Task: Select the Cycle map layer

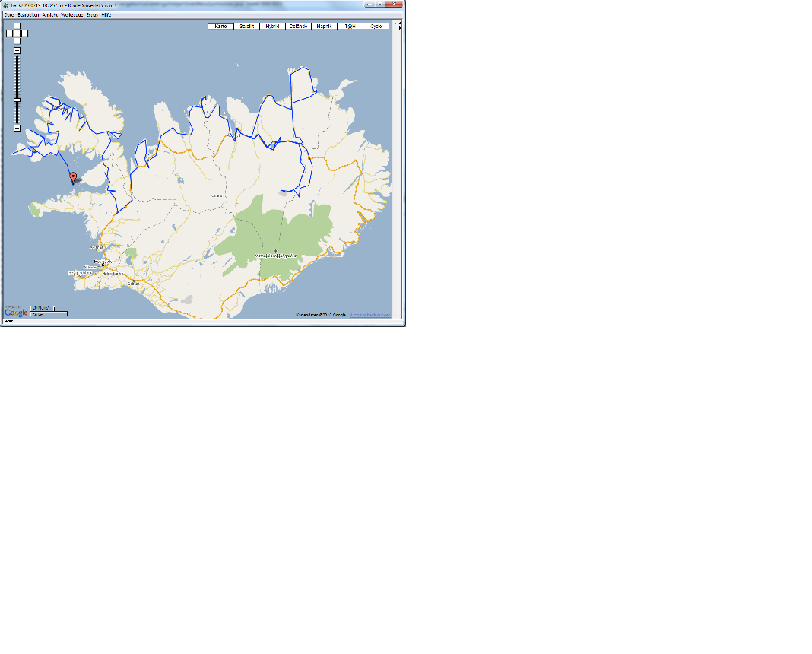Action: point(376,27)
